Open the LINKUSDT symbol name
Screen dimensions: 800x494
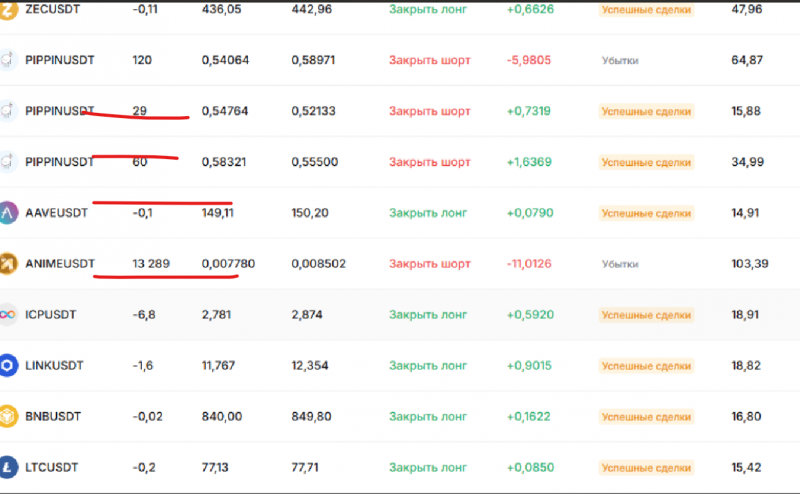58,365
